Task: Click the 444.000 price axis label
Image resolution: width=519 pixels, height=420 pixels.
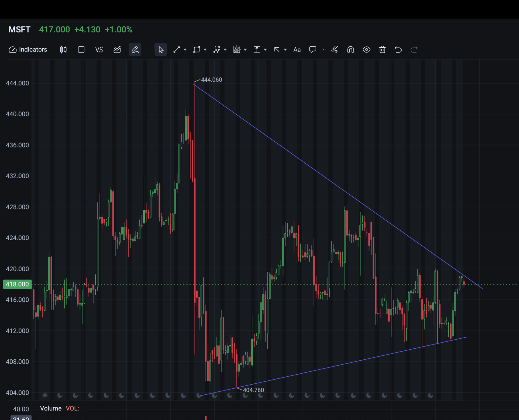Action: (18, 83)
